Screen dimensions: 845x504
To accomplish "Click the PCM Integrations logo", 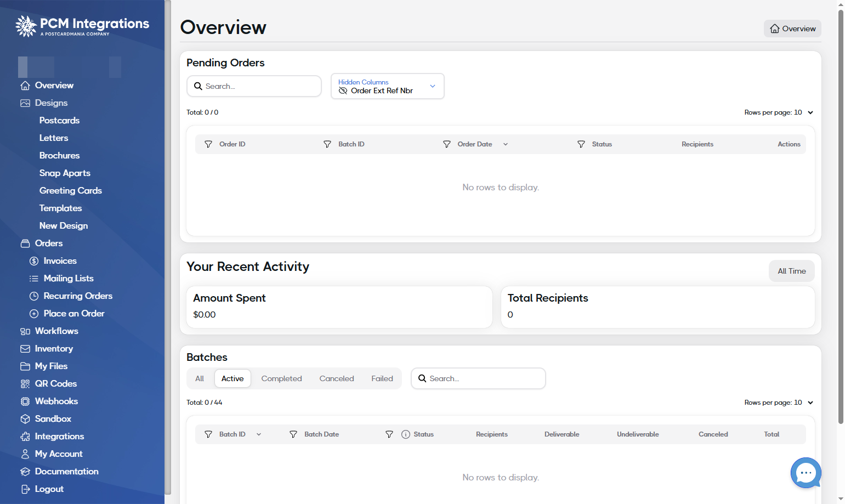I will click(82, 26).
